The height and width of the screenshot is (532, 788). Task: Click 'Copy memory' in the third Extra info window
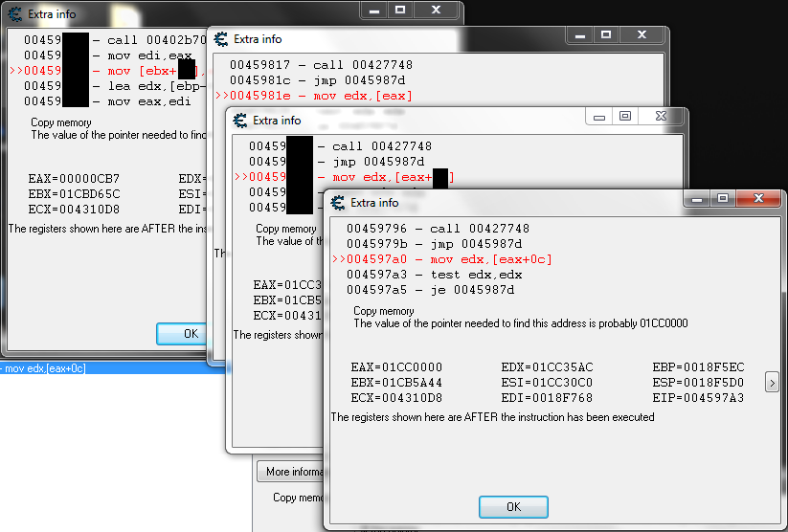[286, 229]
